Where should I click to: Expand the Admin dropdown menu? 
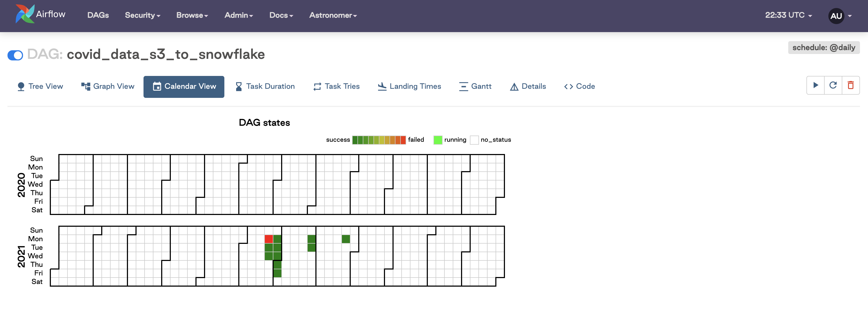coord(239,15)
